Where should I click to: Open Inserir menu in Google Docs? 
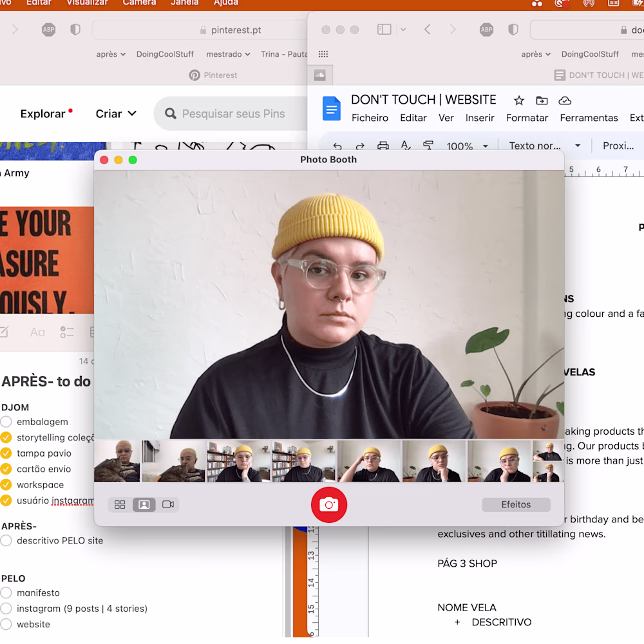480,118
